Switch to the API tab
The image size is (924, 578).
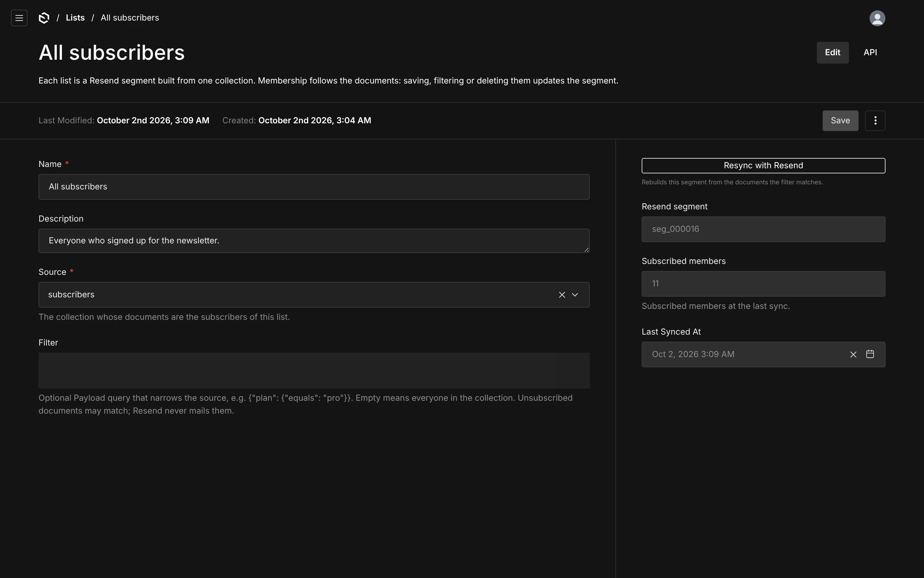tap(870, 53)
